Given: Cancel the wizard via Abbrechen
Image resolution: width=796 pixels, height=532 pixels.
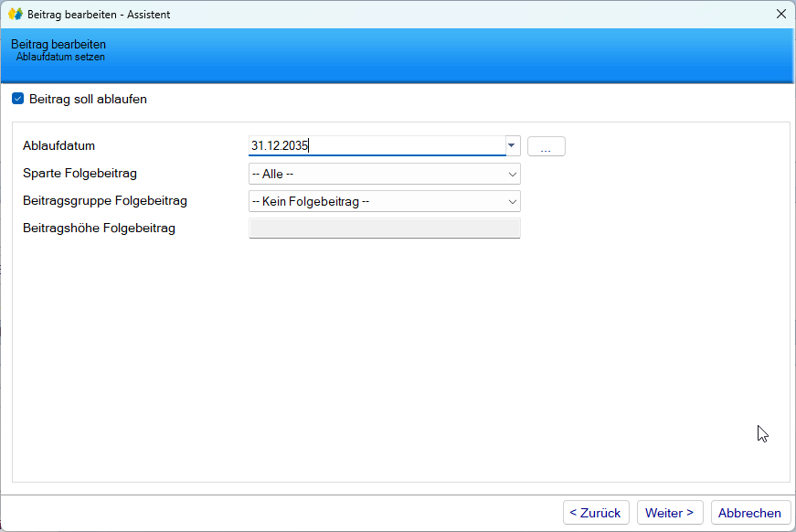Looking at the screenshot, I should point(749,513).
